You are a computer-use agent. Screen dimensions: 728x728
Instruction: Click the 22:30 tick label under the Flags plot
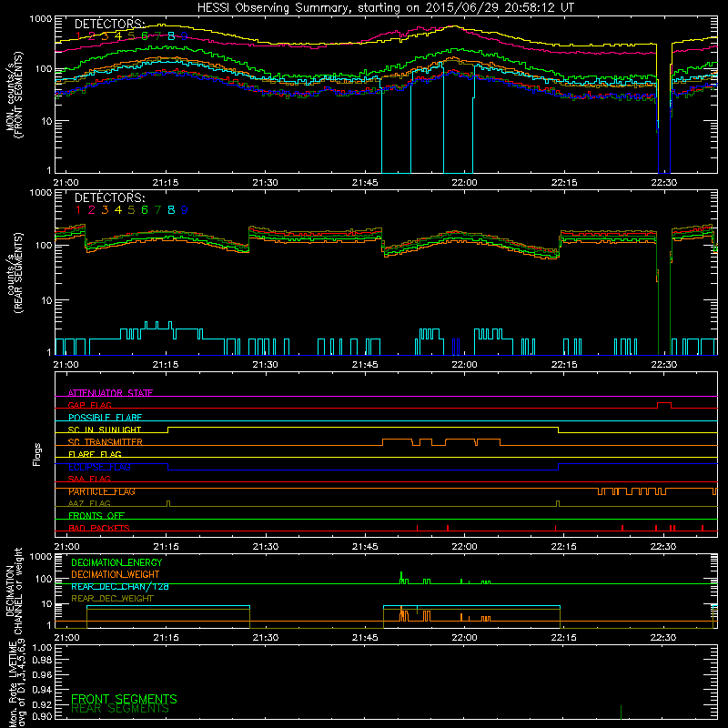(x=663, y=547)
